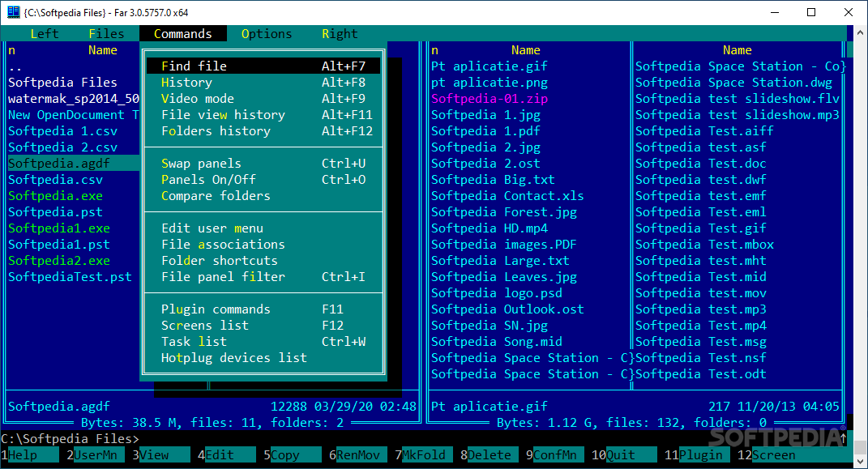Open the Left menu
The width and height of the screenshot is (868, 469).
tap(45, 34)
